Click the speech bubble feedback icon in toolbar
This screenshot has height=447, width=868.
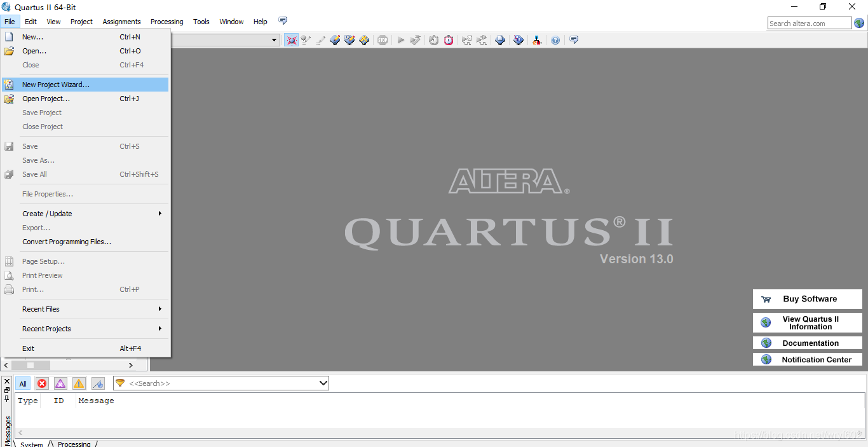574,40
